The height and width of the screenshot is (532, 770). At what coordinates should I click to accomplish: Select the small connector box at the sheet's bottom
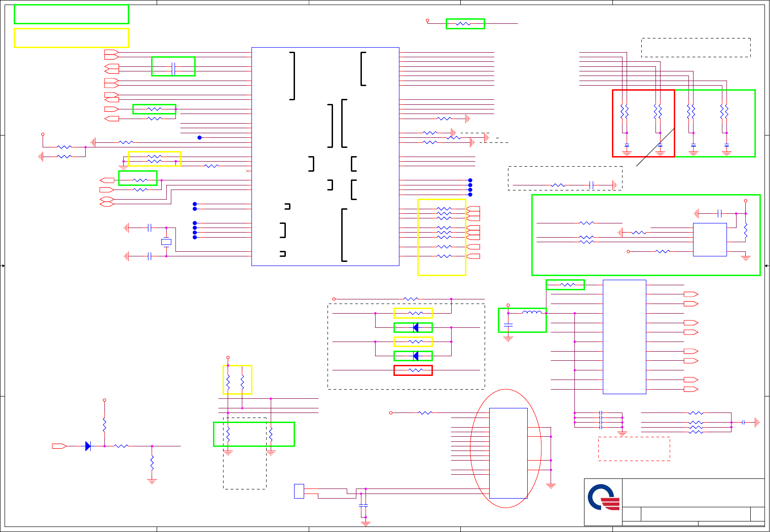pyautogui.click(x=299, y=491)
